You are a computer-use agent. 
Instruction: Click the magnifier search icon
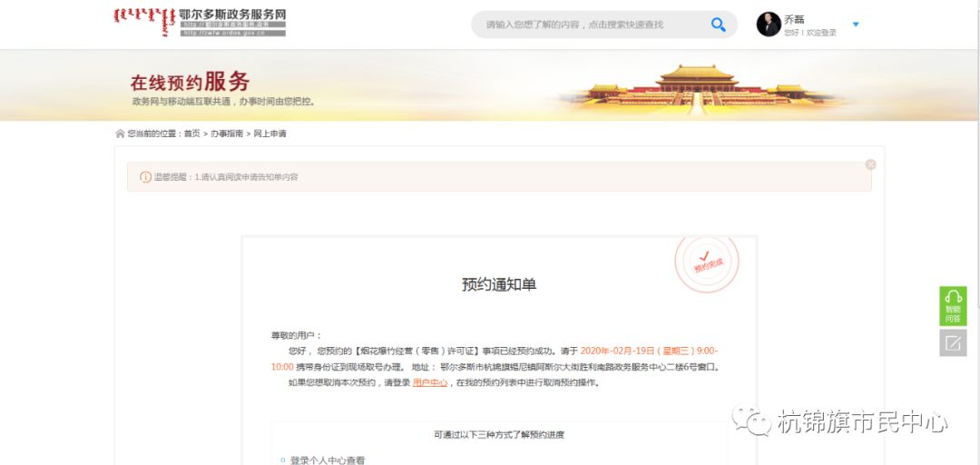point(718,25)
